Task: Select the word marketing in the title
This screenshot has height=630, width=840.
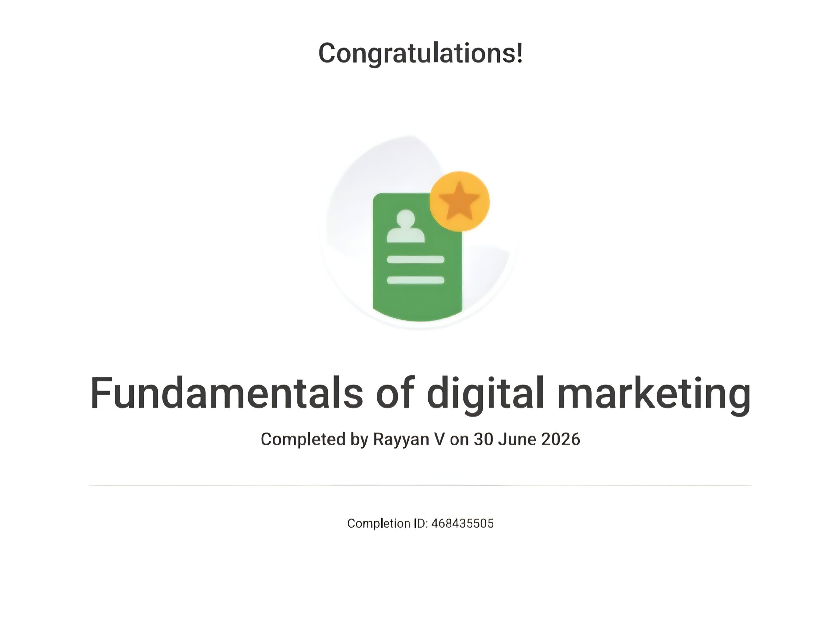Action: point(654,395)
